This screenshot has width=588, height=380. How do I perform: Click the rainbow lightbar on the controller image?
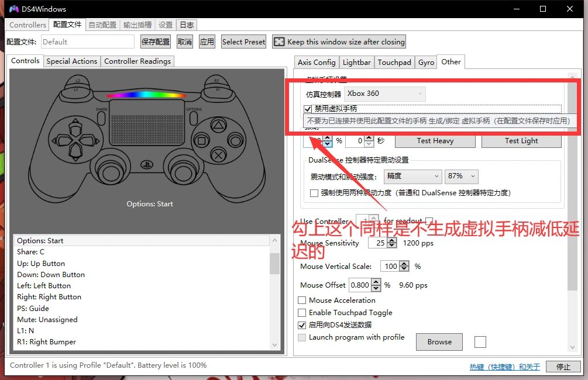tap(147, 95)
